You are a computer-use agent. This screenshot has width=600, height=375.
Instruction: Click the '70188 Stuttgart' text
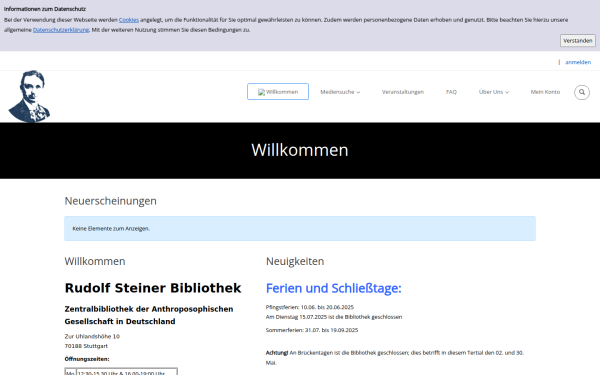tap(86, 346)
